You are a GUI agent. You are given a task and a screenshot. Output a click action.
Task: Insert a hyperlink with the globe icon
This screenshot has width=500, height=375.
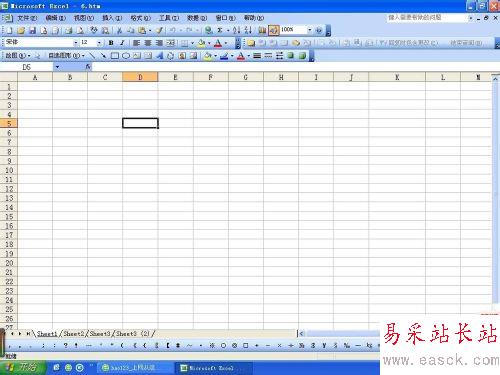208,31
